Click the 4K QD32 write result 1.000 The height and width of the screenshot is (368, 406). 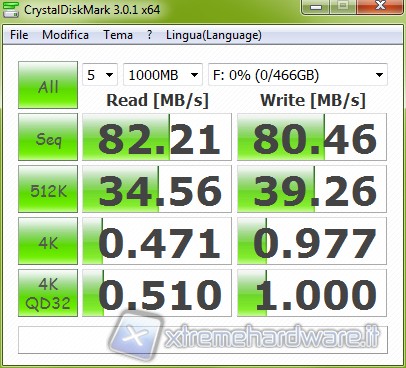[x=312, y=293]
